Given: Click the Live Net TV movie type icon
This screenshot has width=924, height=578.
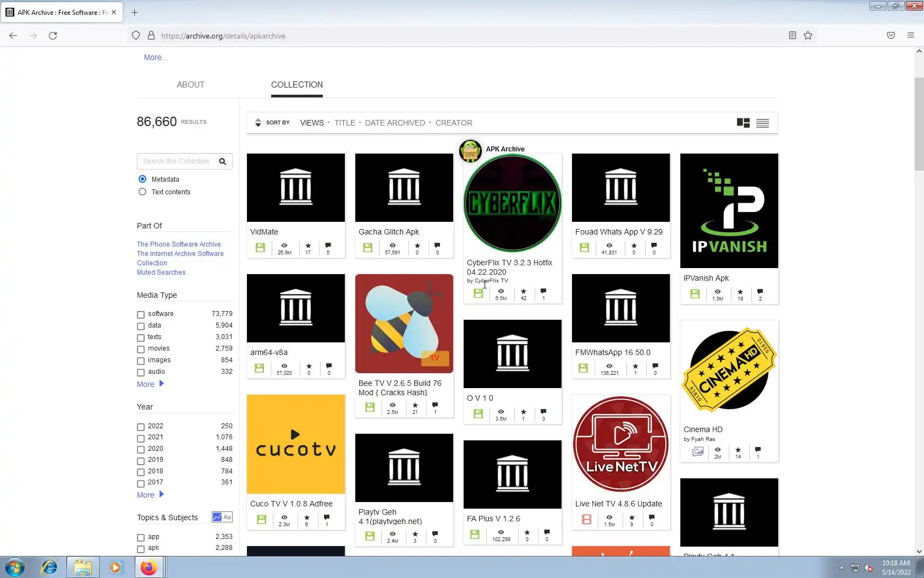Looking at the screenshot, I should tap(587, 519).
